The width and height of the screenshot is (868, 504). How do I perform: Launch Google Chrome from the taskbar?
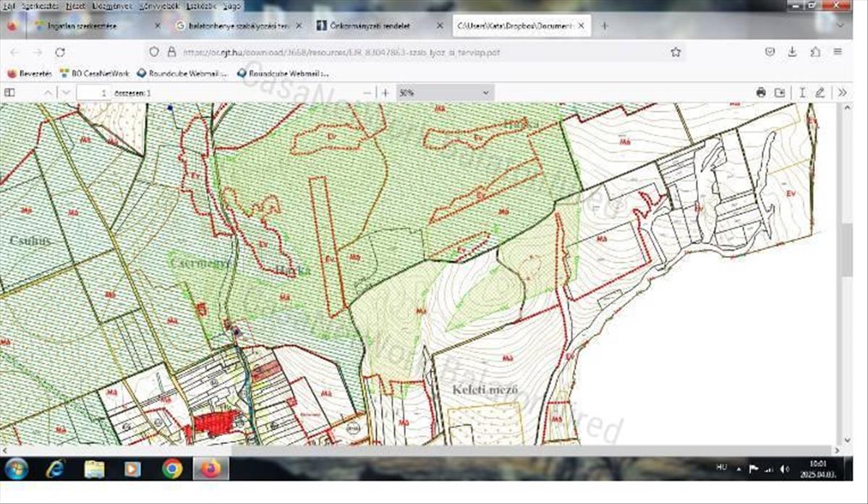click(x=172, y=469)
